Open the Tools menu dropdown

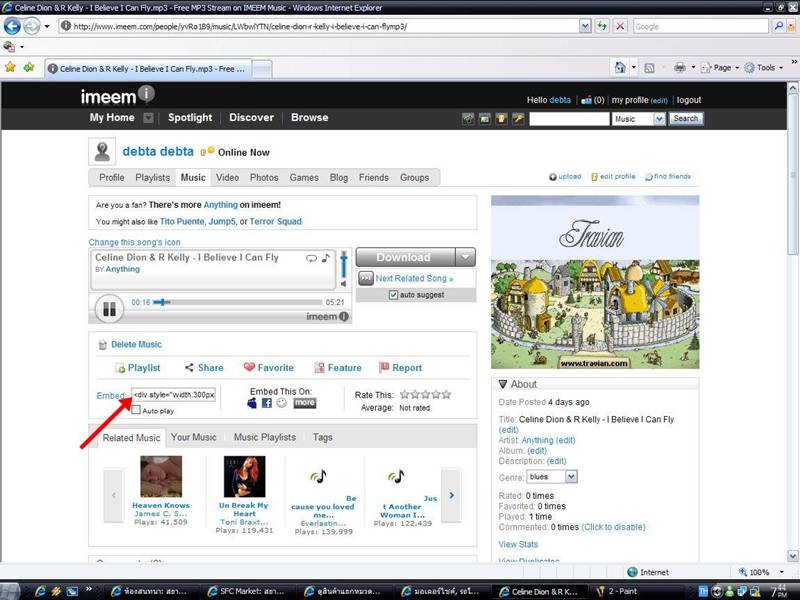click(781, 68)
